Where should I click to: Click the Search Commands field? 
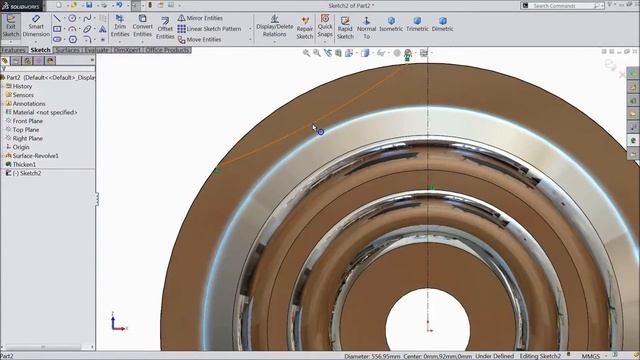(561, 6)
